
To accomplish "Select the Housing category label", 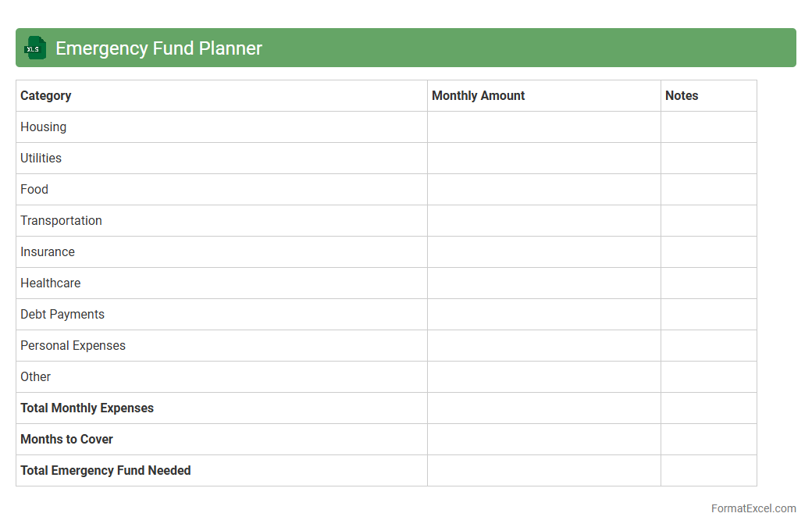I will pos(44,127).
